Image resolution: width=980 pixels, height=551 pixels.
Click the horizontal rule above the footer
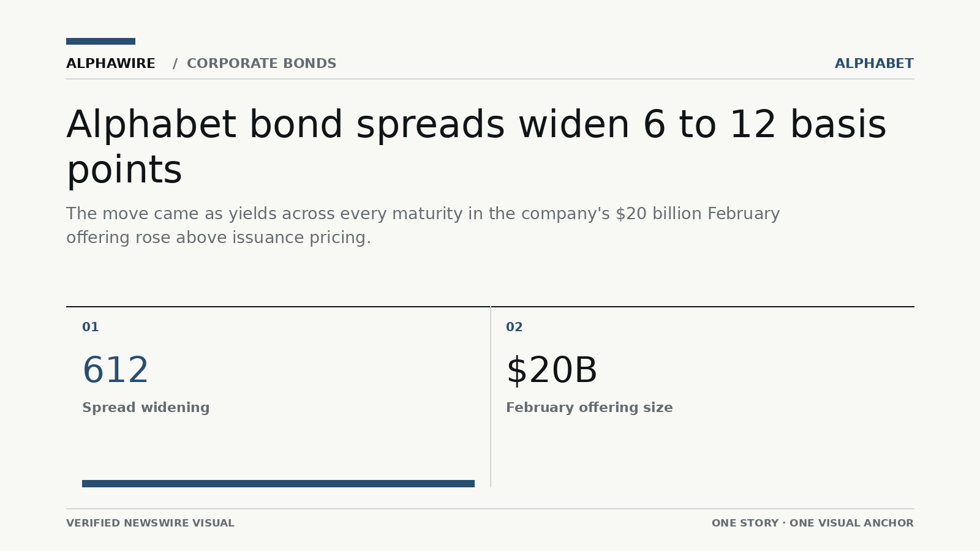[x=490, y=509]
